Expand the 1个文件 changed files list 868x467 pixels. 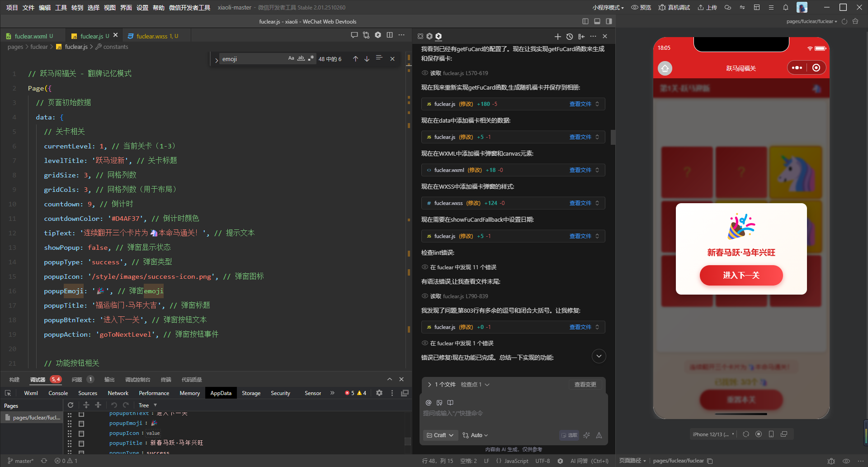pyautogui.click(x=442, y=384)
